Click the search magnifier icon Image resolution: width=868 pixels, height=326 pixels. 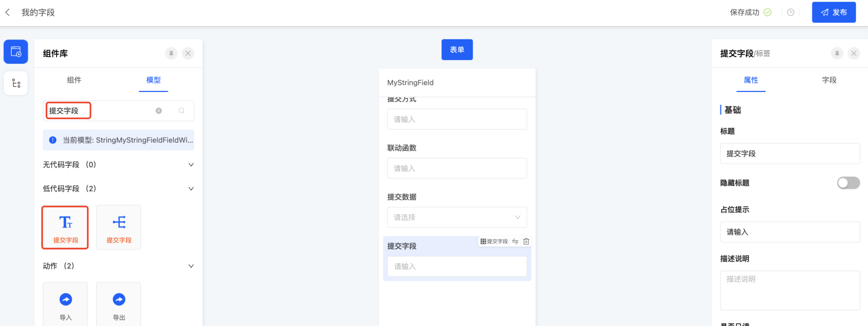(x=182, y=111)
